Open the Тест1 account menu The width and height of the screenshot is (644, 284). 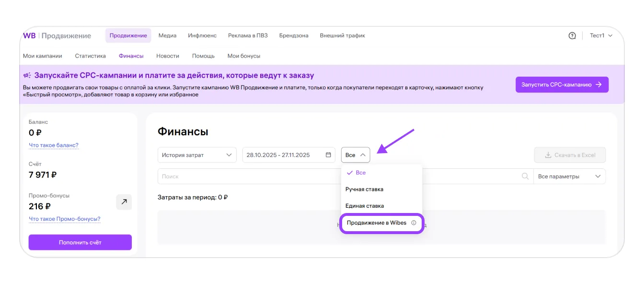[601, 35]
